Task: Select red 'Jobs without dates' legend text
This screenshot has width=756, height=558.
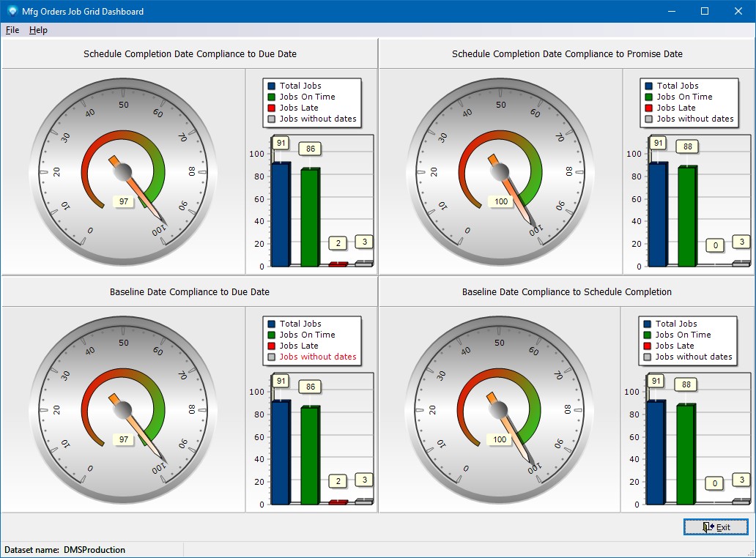Action: pos(318,357)
